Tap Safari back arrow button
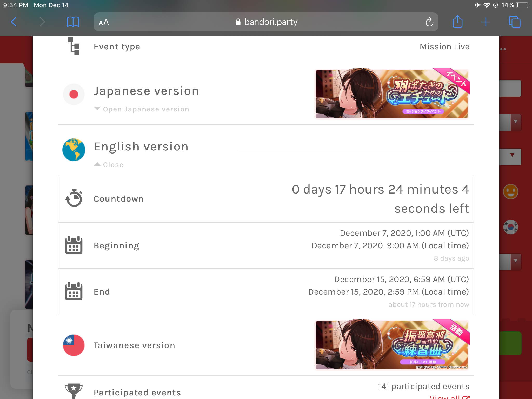532x399 pixels. [14, 22]
